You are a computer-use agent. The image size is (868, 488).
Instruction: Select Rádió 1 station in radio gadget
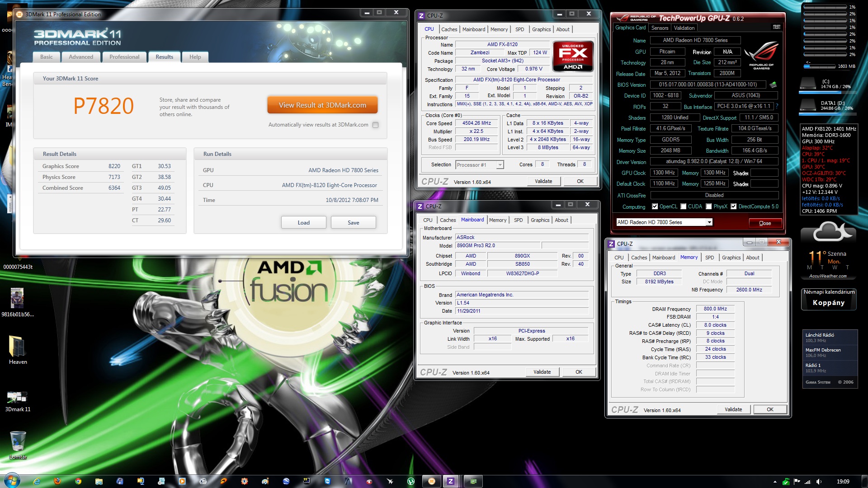click(x=830, y=368)
